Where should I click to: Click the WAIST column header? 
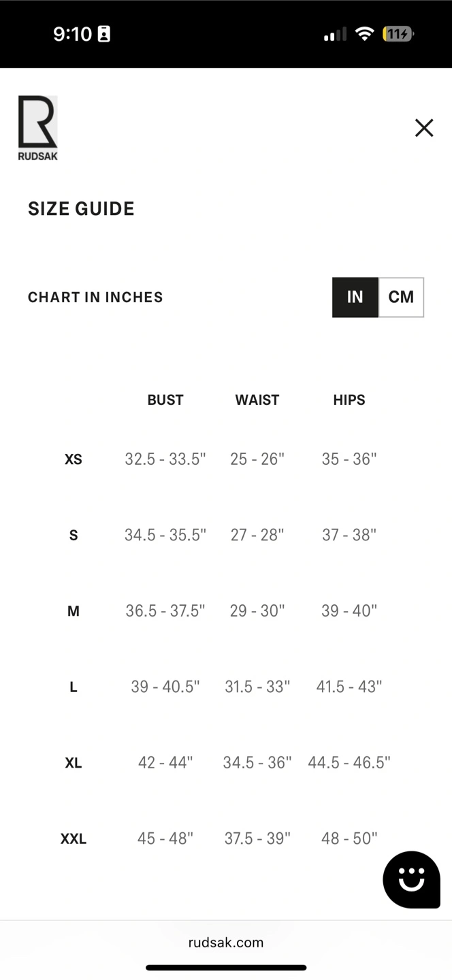257,400
